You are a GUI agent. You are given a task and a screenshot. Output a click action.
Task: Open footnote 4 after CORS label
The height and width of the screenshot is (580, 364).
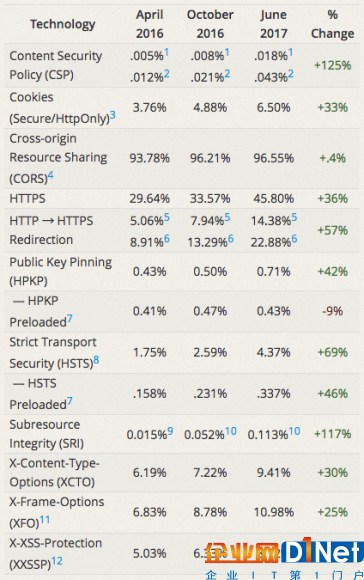51,175
